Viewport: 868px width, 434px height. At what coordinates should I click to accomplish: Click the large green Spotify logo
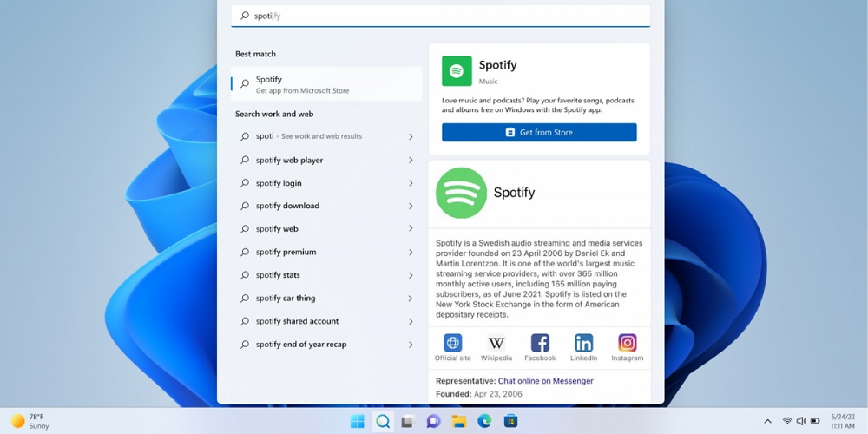461,193
